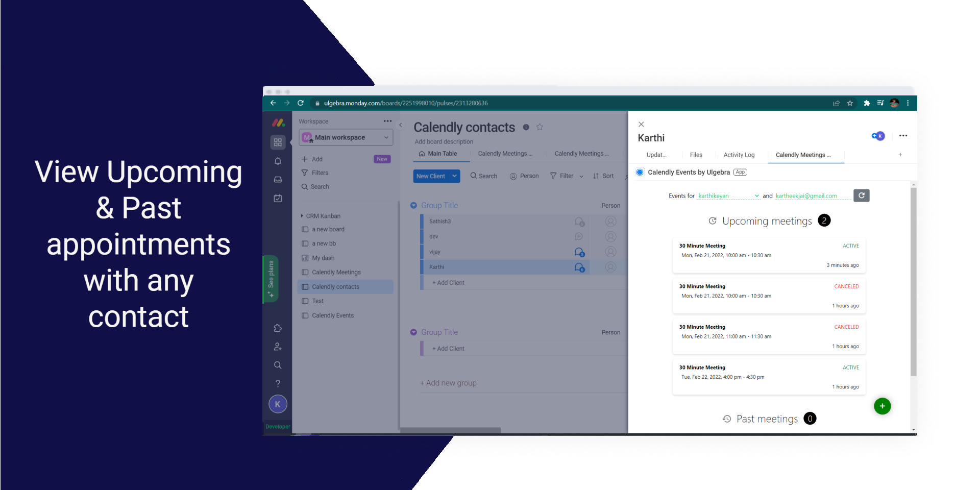Open conversation icon on vijay row
Screen dimensions: 980x490
[x=579, y=252]
